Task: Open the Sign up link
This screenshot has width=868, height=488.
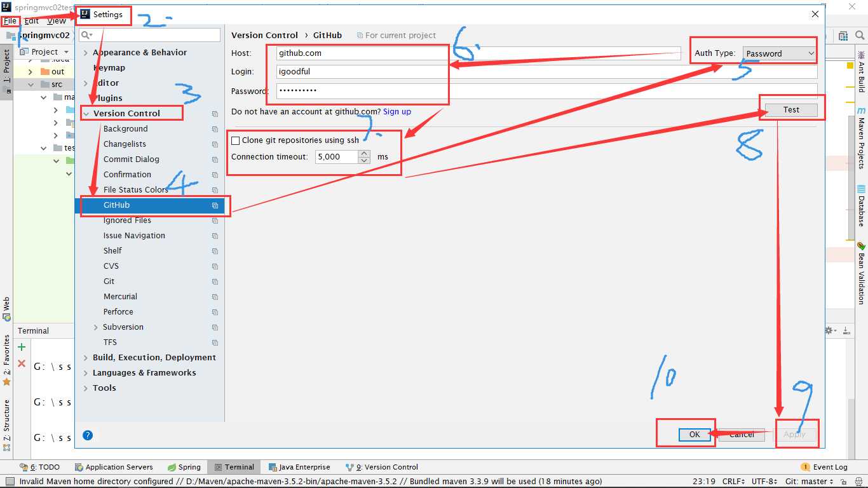Action: pos(397,112)
